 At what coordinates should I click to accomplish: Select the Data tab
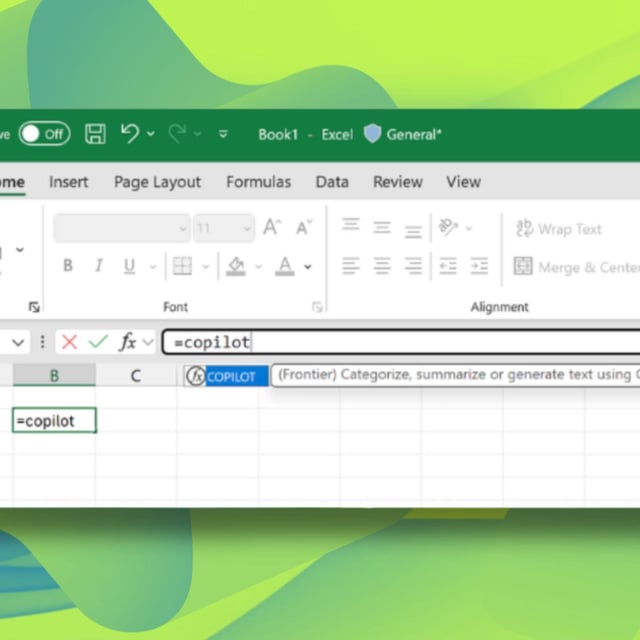coord(332,182)
